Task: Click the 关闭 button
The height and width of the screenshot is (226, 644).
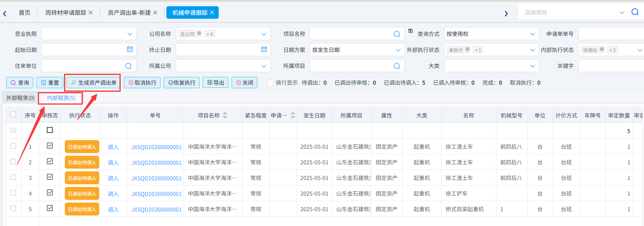Action: click(244, 83)
